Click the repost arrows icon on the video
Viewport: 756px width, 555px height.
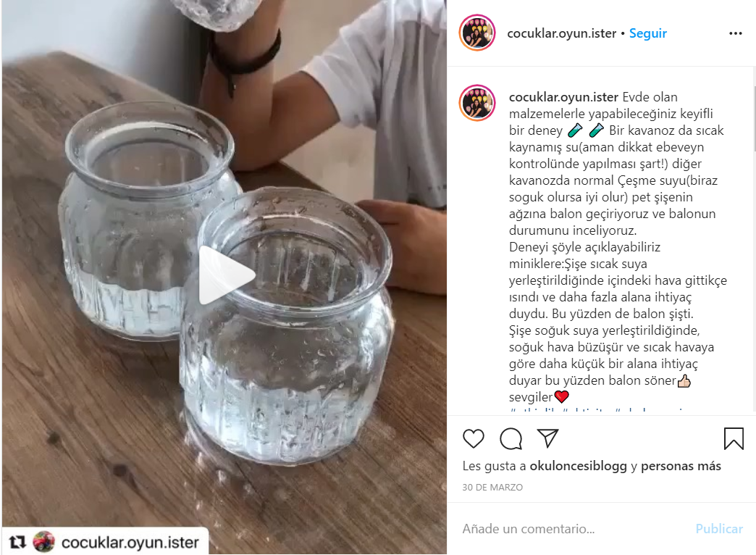tap(17, 543)
